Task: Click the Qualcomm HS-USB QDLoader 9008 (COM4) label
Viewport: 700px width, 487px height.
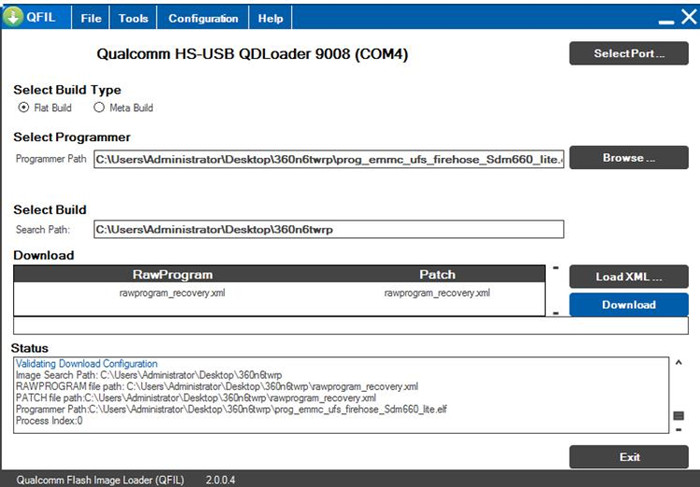Action: 252,54
